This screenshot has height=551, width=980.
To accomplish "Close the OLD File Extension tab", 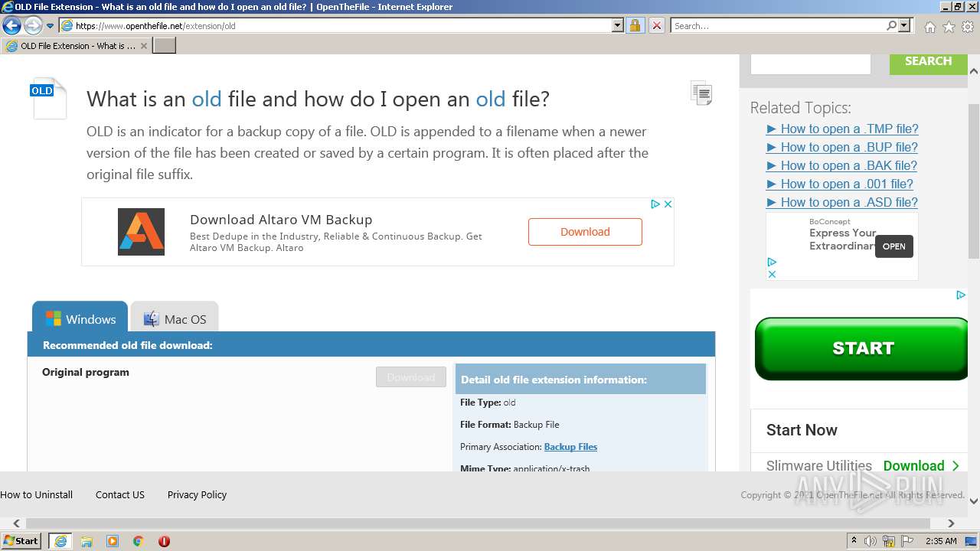I will pos(143,46).
